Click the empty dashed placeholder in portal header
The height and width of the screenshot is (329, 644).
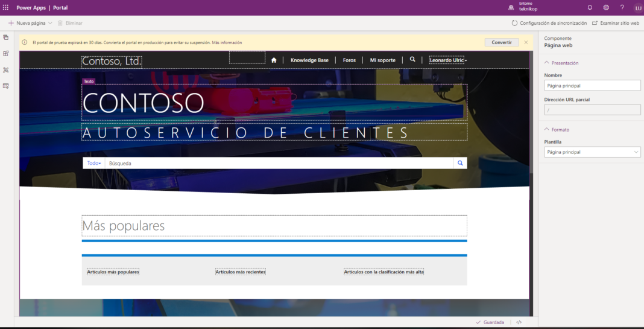click(x=247, y=57)
